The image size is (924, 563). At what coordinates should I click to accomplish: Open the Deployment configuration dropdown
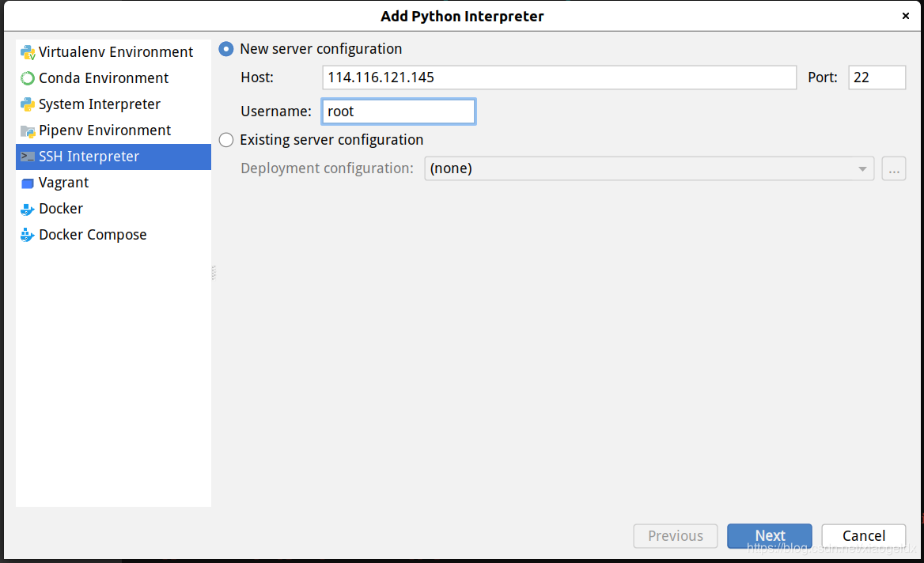[x=649, y=169]
